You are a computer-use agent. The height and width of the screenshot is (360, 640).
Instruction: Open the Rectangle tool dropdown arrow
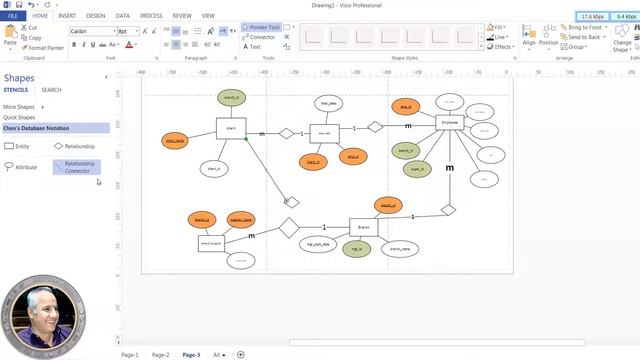293,27
